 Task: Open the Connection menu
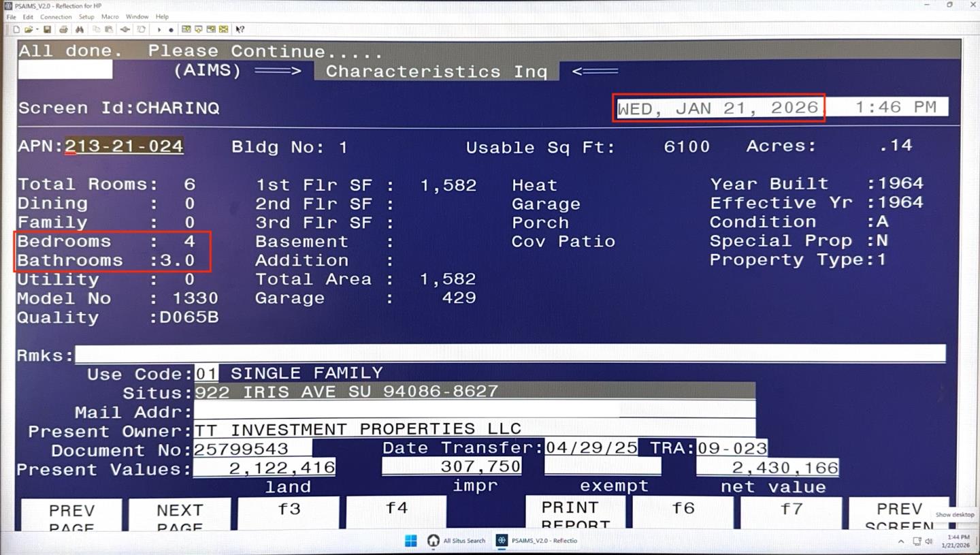(56, 17)
